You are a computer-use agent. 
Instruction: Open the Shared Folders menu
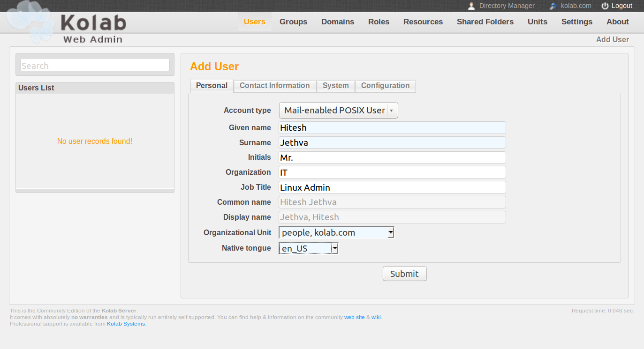coord(485,22)
